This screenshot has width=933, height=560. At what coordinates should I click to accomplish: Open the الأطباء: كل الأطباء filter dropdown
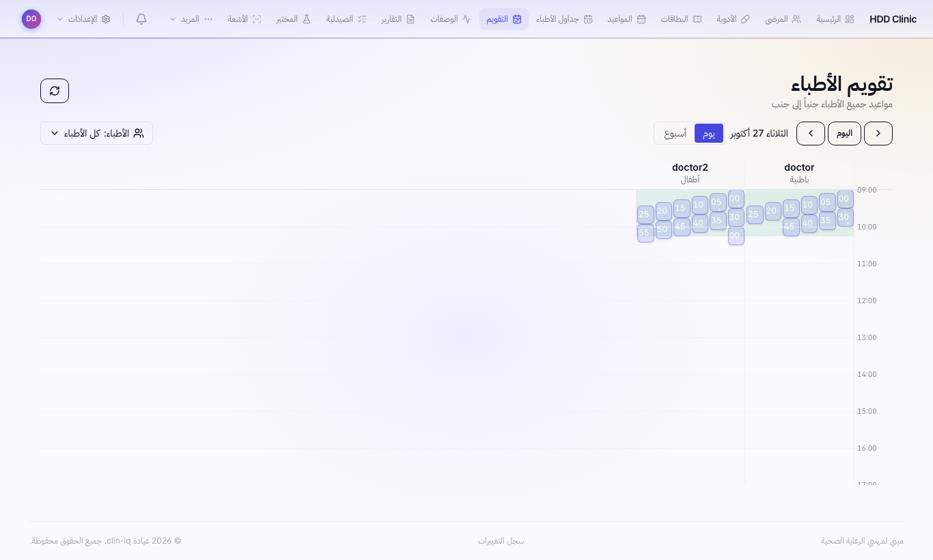(96, 133)
